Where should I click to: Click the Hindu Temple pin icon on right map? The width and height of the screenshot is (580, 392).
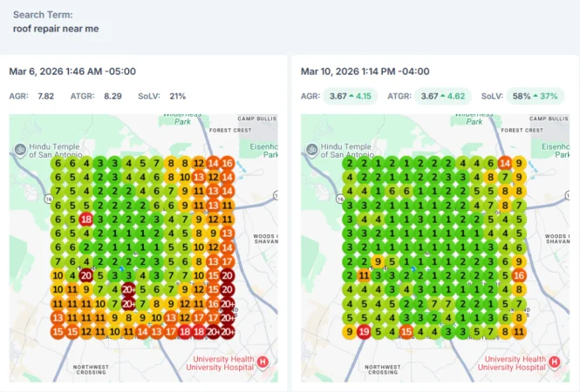312,150
